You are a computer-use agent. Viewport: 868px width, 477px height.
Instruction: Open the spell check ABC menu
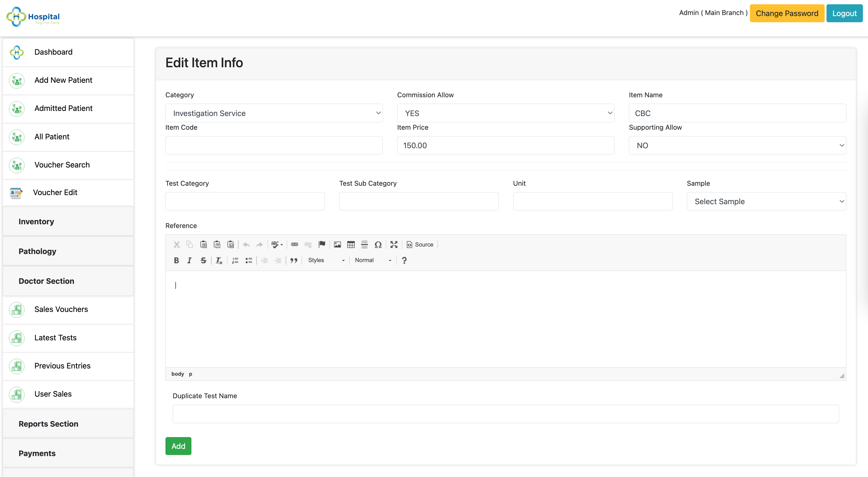click(x=277, y=245)
